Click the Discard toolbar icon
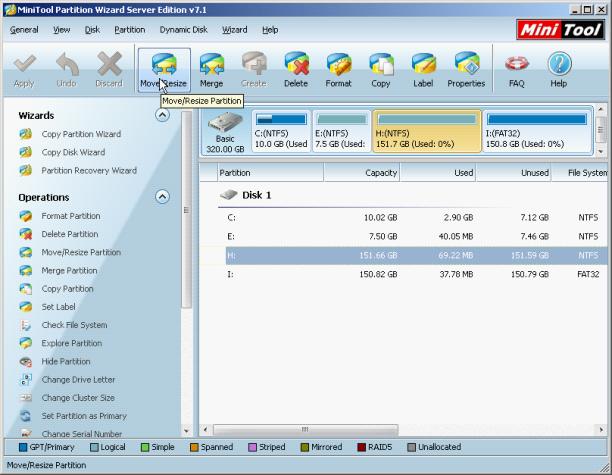This screenshot has width=612, height=475. 109,71
